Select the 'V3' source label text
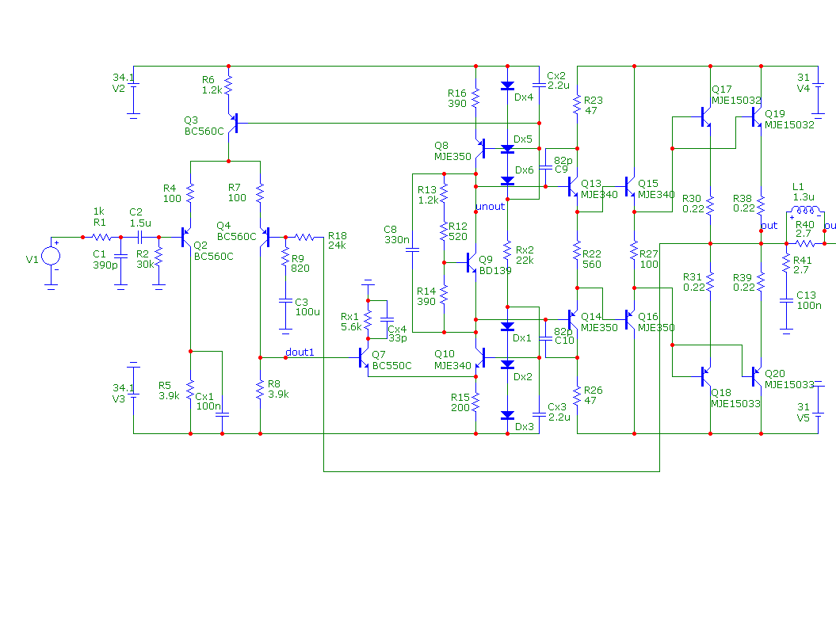 coord(119,398)
